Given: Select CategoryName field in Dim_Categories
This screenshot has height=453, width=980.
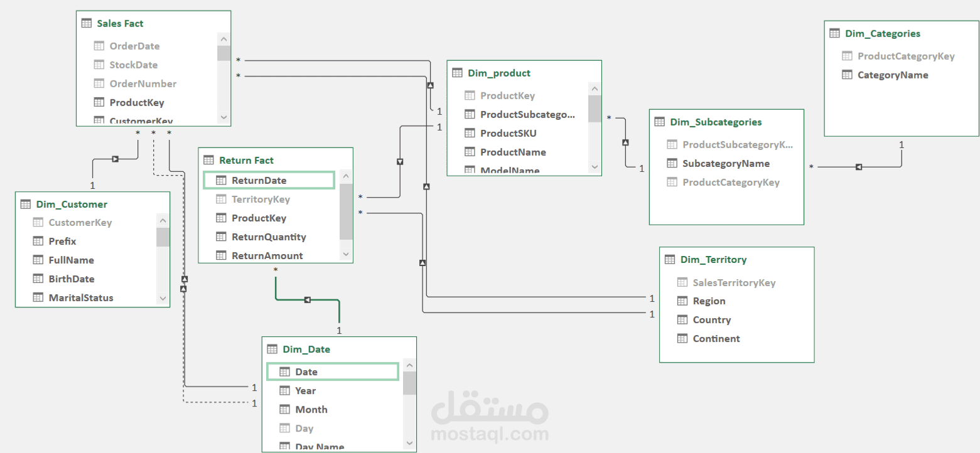Looking at the screenshot, I should click(885, 75).
